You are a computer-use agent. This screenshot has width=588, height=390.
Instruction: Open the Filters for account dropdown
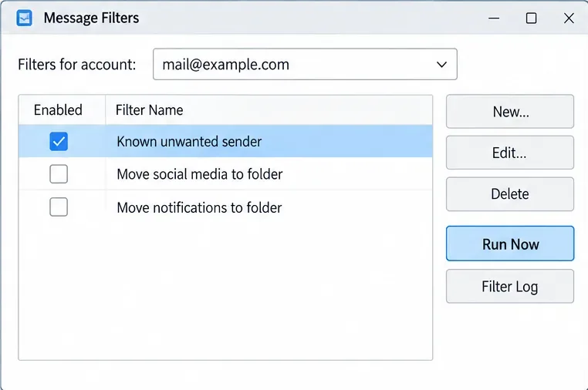[x=305, y=64]
